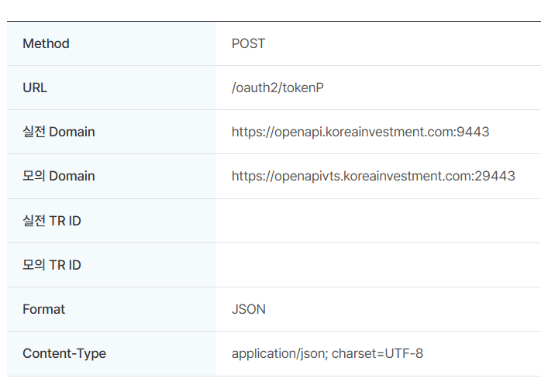The image size is (541, 392).
Task: Click the 모의 Domain label
Action: pyautogui.click(x=58, y=176)
